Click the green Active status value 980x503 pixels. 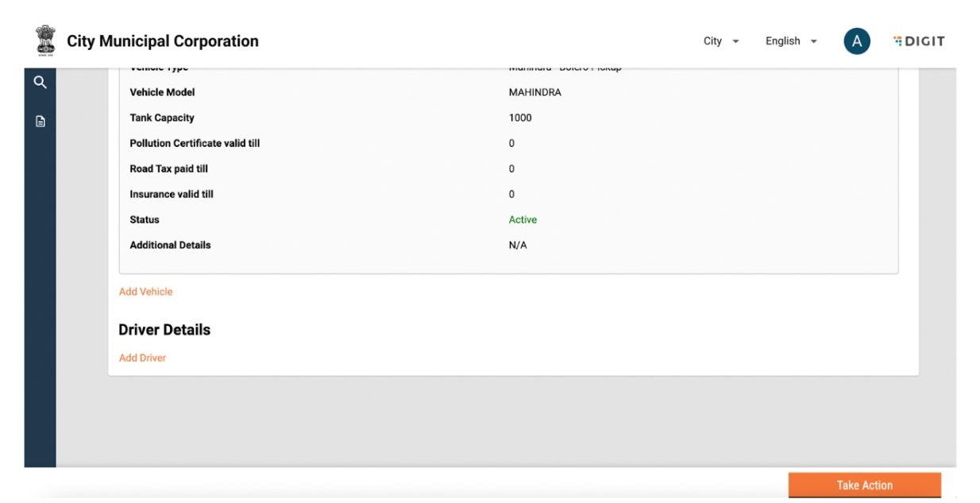(x=523, y=219)
